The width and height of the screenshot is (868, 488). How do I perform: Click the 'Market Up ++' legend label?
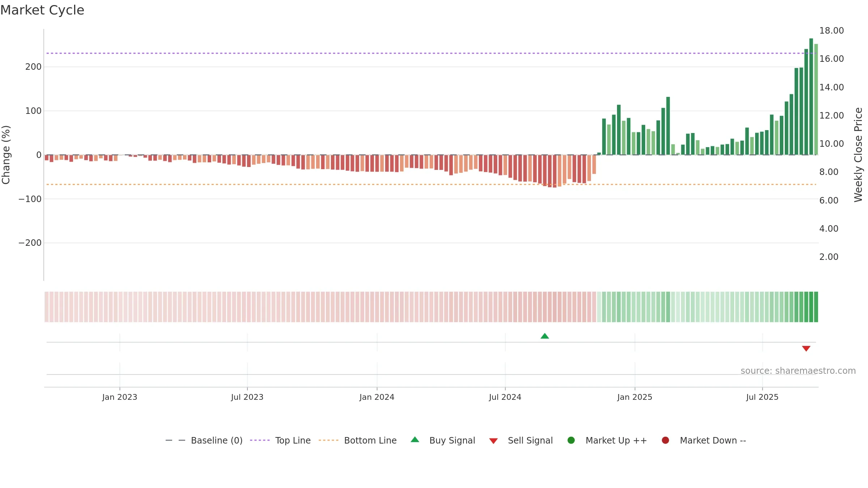[x=616, y=441]
